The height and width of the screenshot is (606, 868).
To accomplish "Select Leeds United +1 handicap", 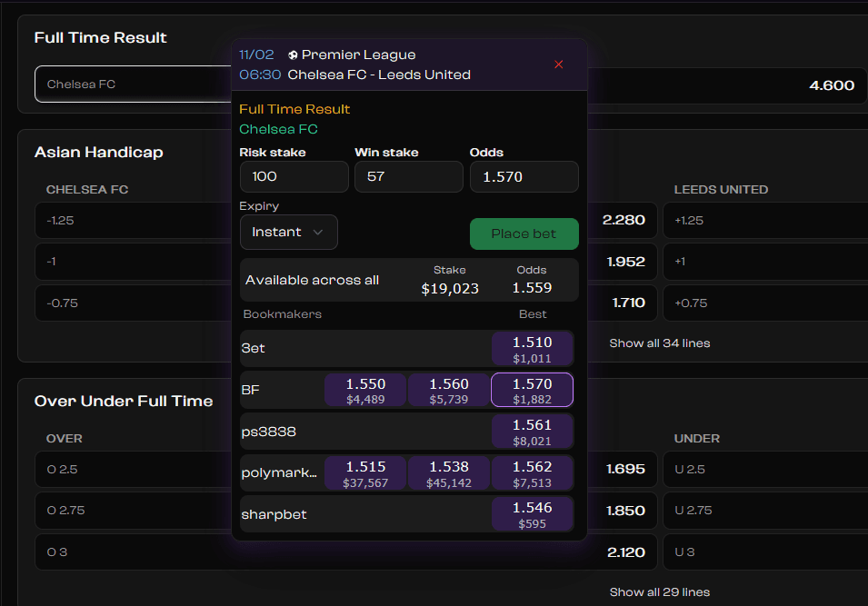I will point(765,262).
